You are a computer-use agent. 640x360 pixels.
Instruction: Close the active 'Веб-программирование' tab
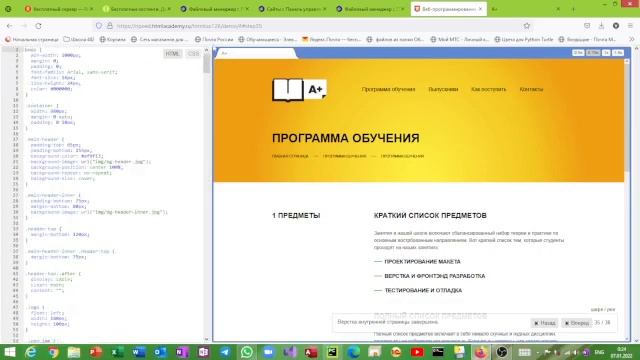click(x=480, y=9)
